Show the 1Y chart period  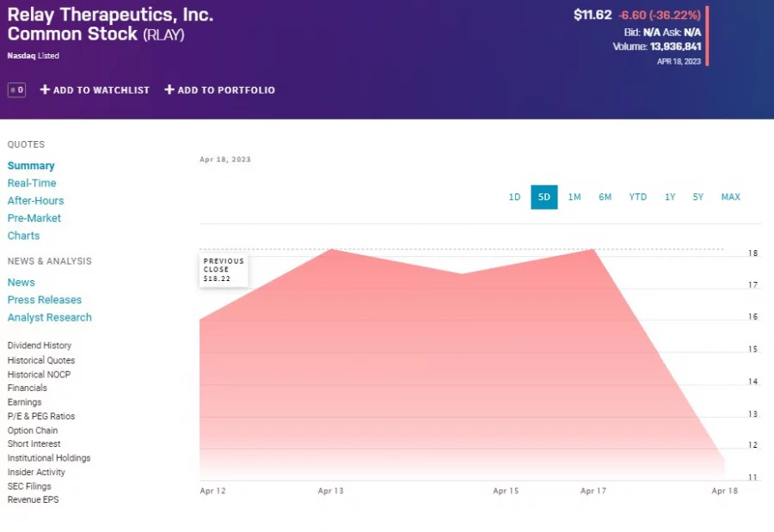coord(670,197)
